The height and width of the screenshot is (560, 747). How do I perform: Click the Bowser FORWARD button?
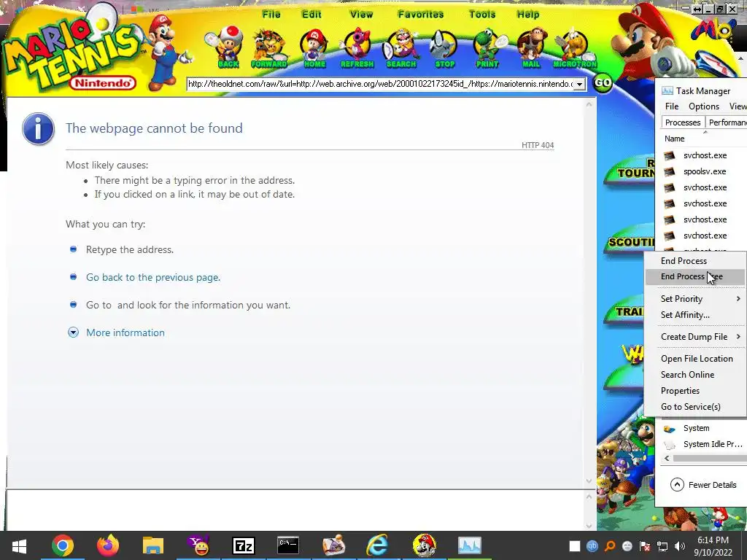[x=269, y=47]
